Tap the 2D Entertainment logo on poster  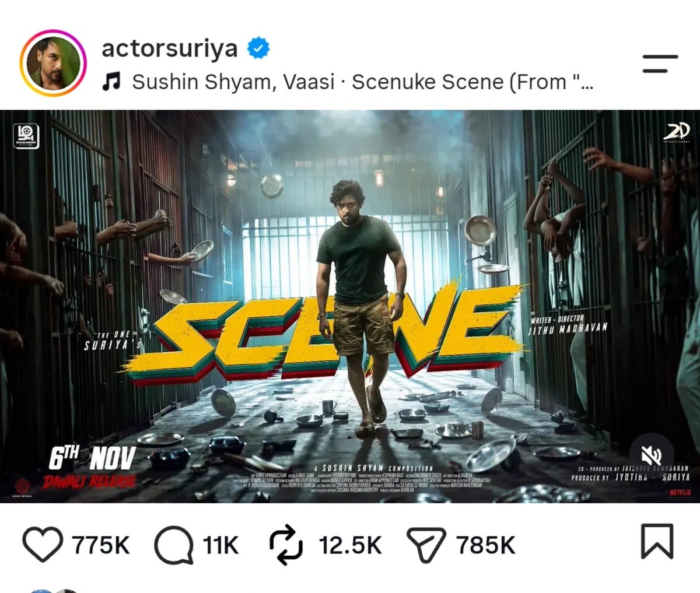pos(676,132)
